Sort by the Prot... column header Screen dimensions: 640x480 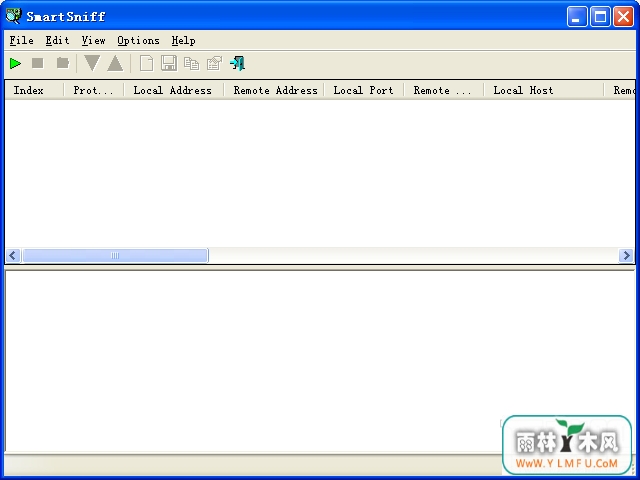click(x=93, y=90)
